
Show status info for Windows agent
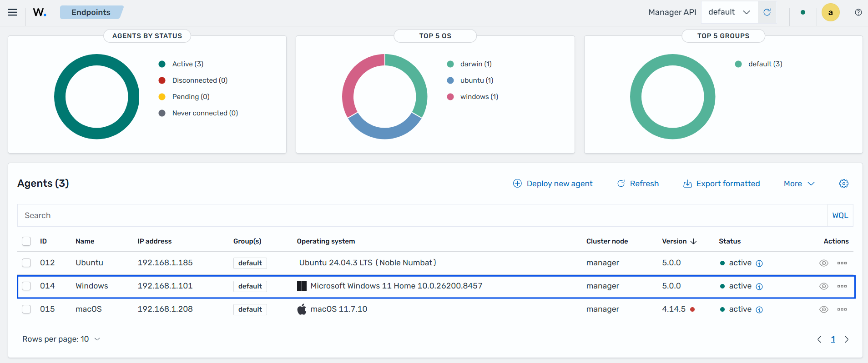pyautogui.click(x=759, y=287)
